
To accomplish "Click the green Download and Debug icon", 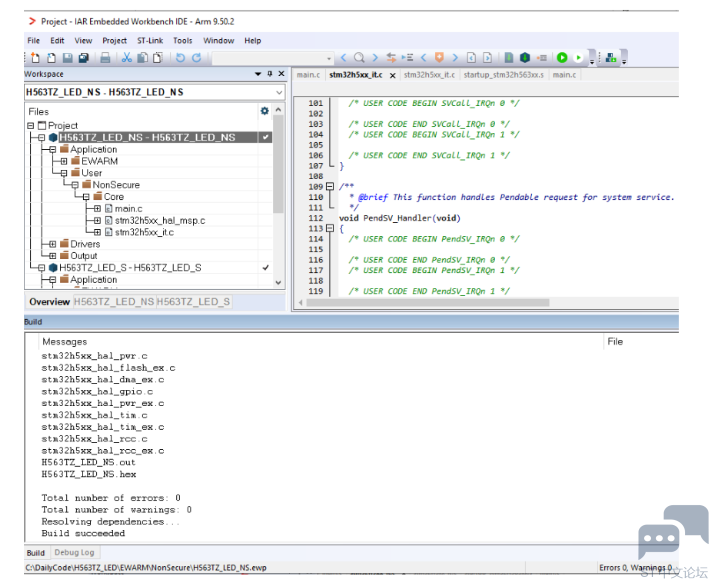I will pos(562,58).
